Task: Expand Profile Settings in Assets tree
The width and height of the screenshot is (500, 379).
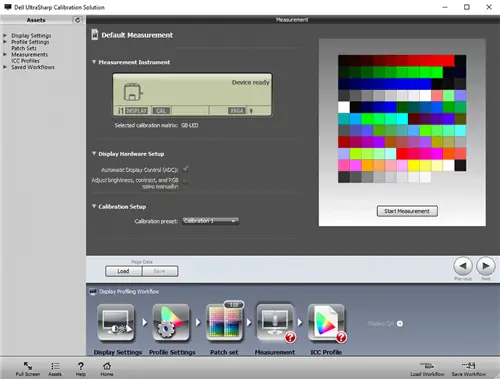Action: click(x=5, y=42)
